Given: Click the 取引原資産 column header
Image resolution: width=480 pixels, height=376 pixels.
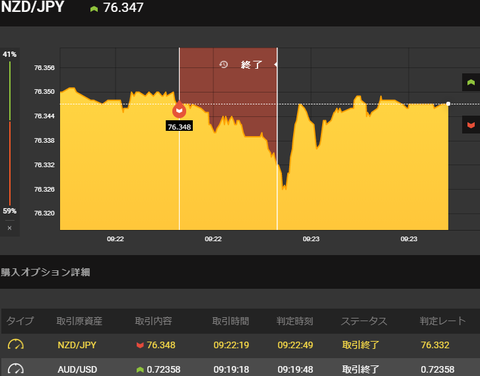Looking at the screenshot, I should point(79,321).
